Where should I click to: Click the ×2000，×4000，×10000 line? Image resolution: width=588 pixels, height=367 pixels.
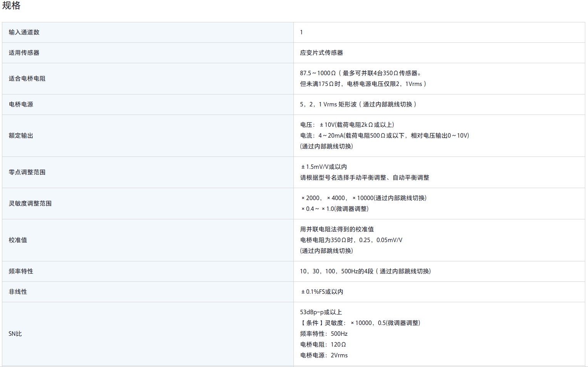click(x=364, y=198)
